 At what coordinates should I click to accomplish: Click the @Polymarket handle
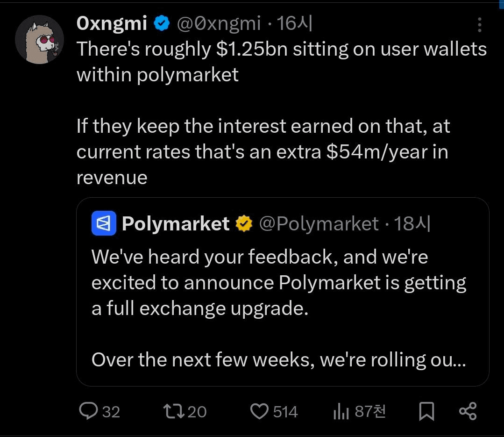319,224
